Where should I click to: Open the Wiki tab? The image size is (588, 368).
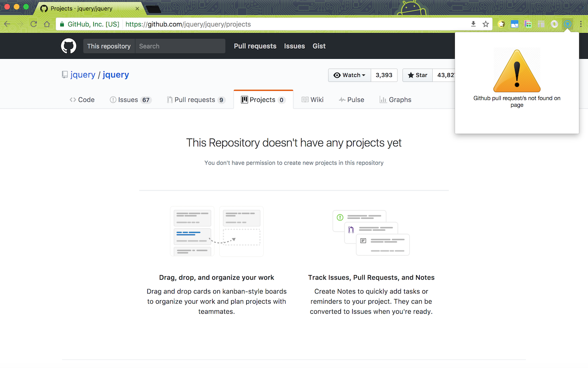[x=312, y=99]
